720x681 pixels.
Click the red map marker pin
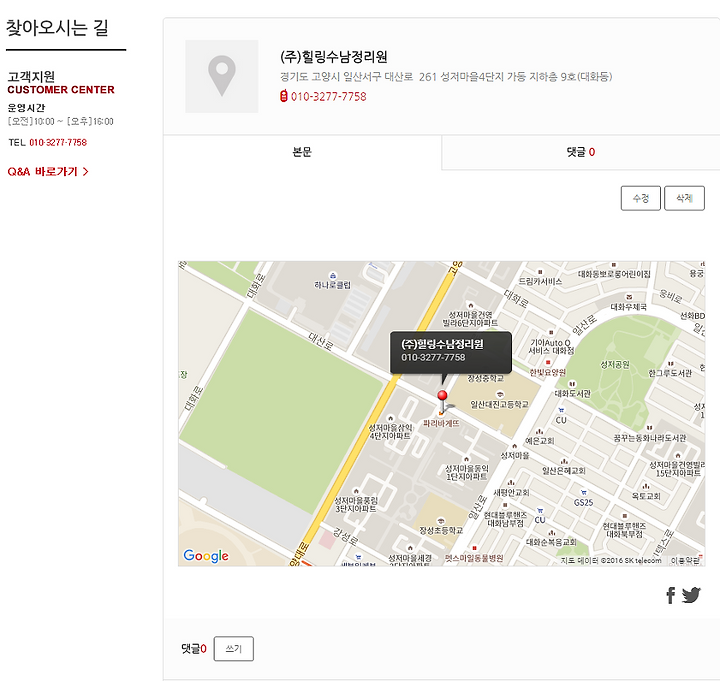click(x=442, y=400)
